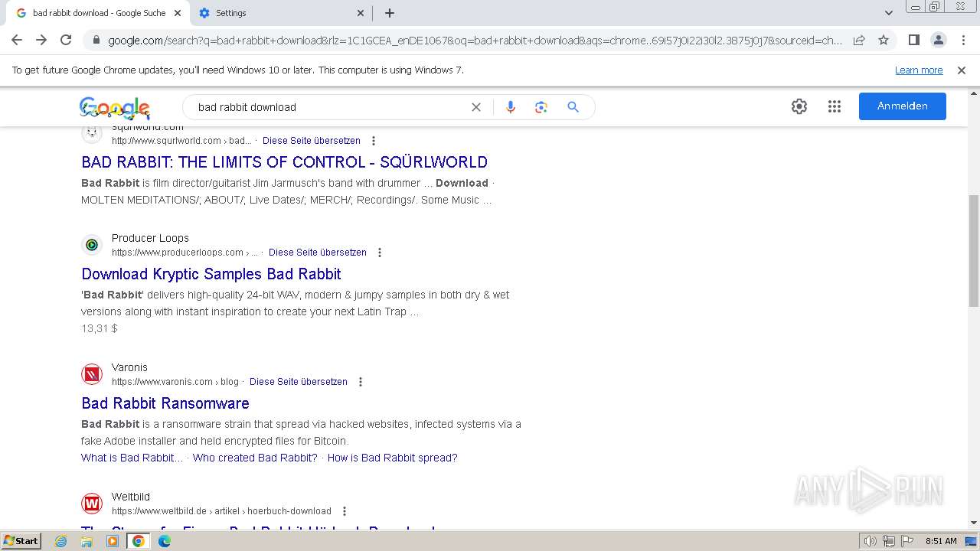
Task: Open the Windows Start menu
Action: (x=21, y=541)
